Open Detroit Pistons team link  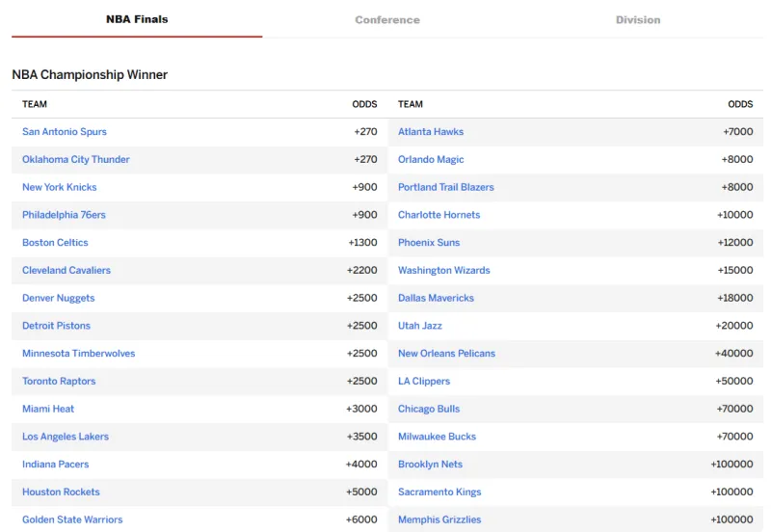click(57, 326)
